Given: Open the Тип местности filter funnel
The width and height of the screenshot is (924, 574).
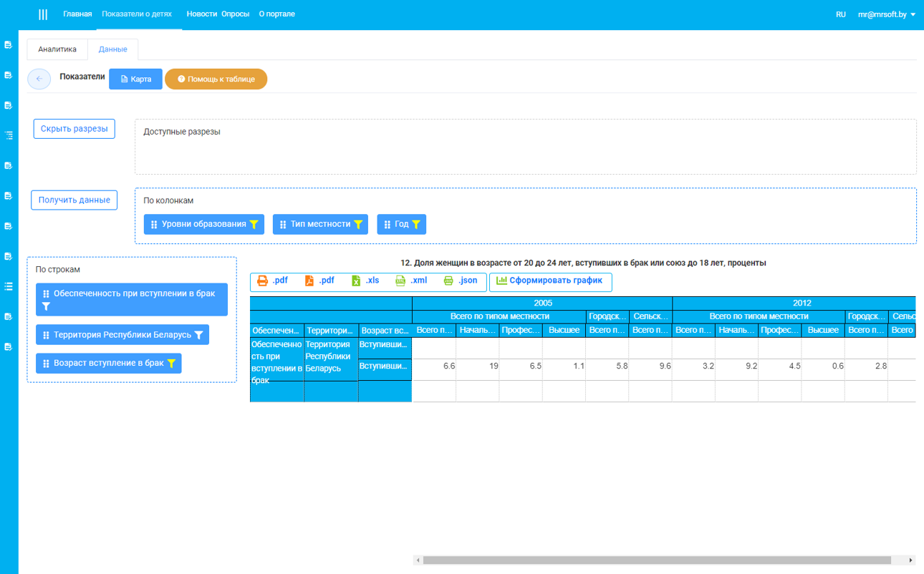Looking at the screenshot, I should 358,225.
